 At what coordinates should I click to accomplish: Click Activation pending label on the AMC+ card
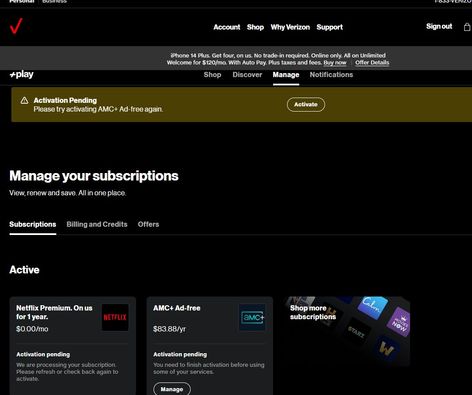coord(180,354)
